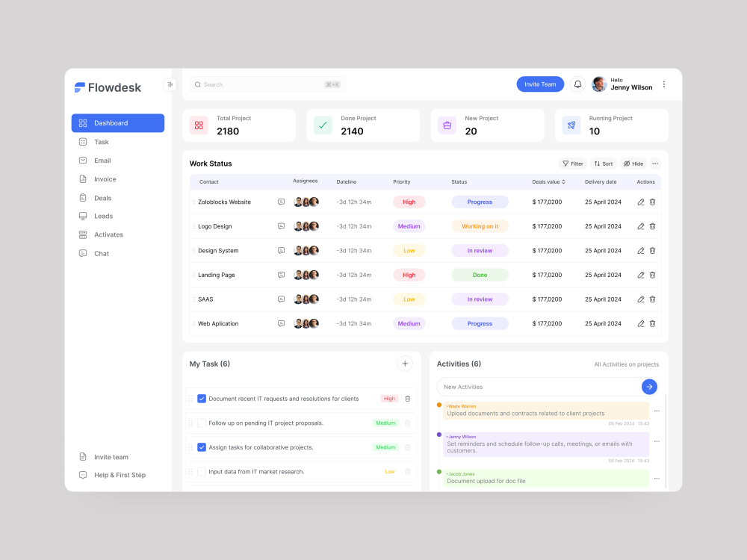Submit new activity with arrow button
Screen dimensions: 747x560
tap(649, 387)
